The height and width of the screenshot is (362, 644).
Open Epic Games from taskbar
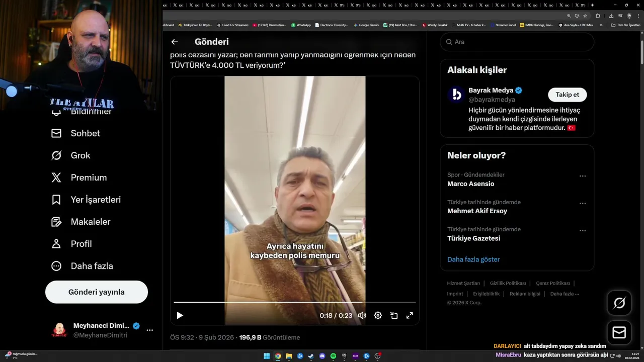[x=344, y=356]
